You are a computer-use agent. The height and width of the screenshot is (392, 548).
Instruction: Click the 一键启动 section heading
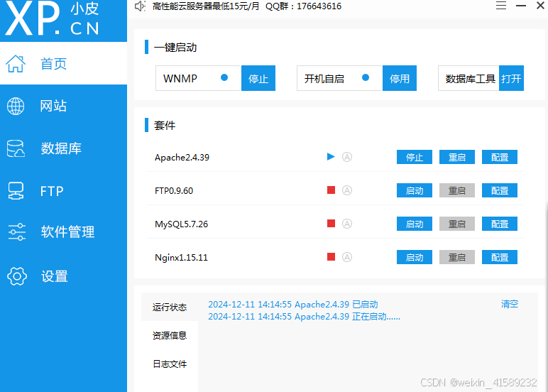point(175,47)
